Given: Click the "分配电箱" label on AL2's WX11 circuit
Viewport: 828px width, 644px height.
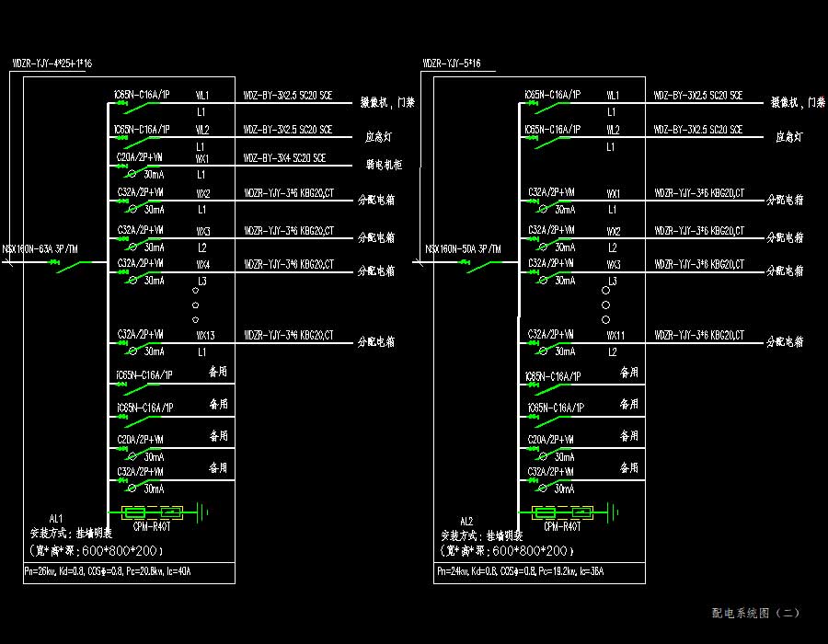Looking at the screenshot, I should coord(786,342).
